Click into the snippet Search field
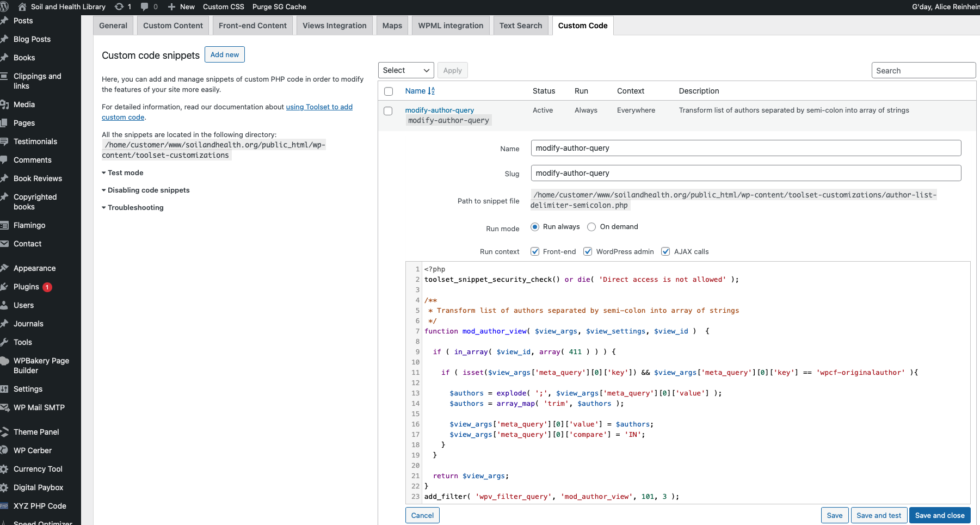The width and height of the screenshot is (980, 525). click(923, 70)
